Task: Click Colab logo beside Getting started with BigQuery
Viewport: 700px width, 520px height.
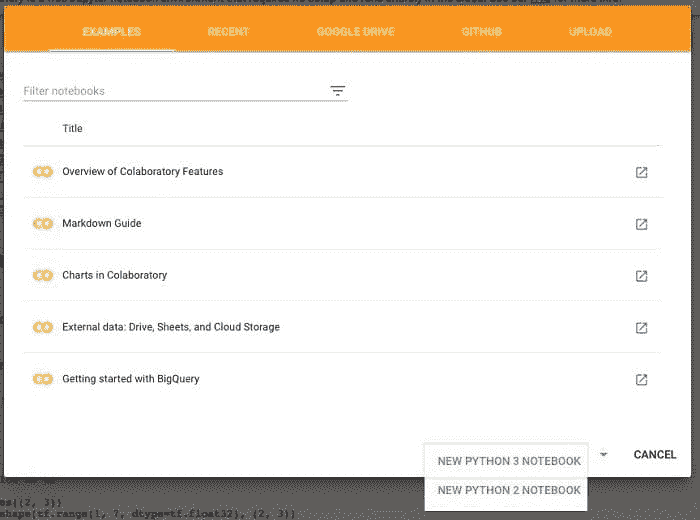Action: point(42,380)
